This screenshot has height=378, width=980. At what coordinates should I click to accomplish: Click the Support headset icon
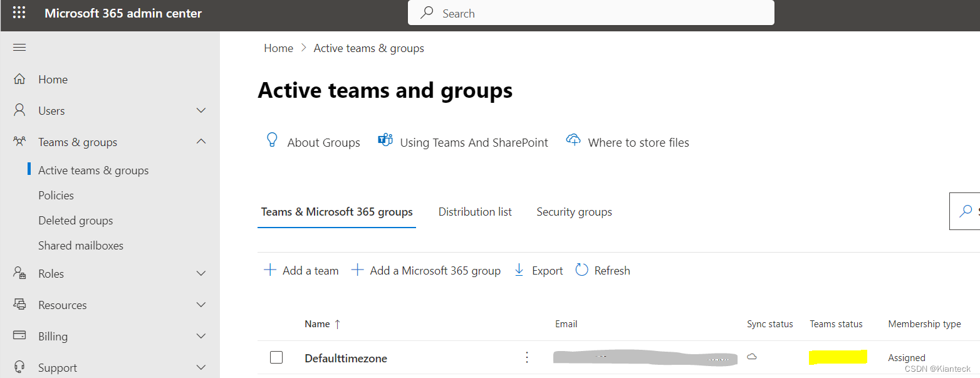[19, 367]
